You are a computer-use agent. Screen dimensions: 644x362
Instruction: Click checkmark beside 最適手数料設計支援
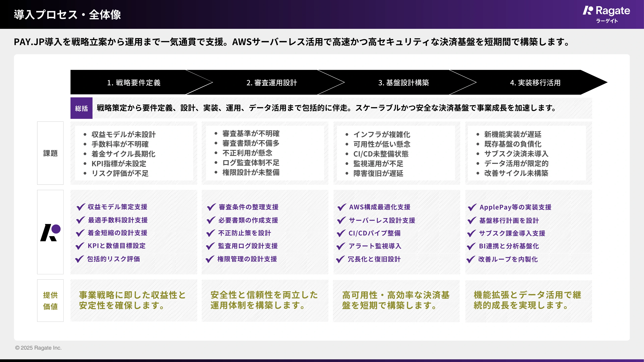tap(80, 220)
